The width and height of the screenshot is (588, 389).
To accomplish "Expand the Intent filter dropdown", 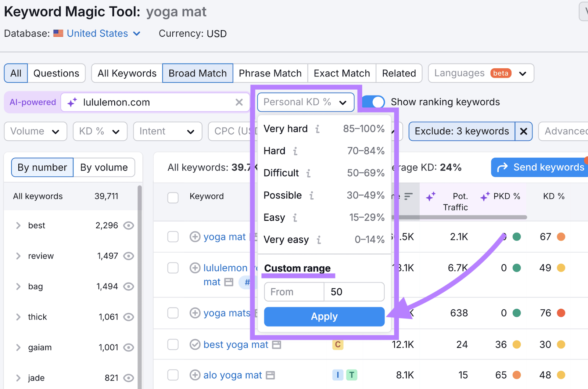I will coord(168,131).
